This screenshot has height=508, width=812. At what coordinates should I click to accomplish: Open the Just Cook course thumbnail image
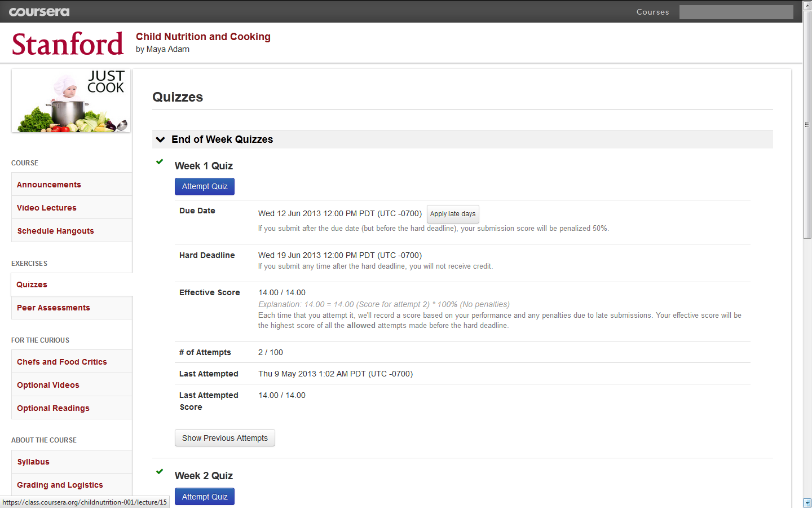point(71,101)
